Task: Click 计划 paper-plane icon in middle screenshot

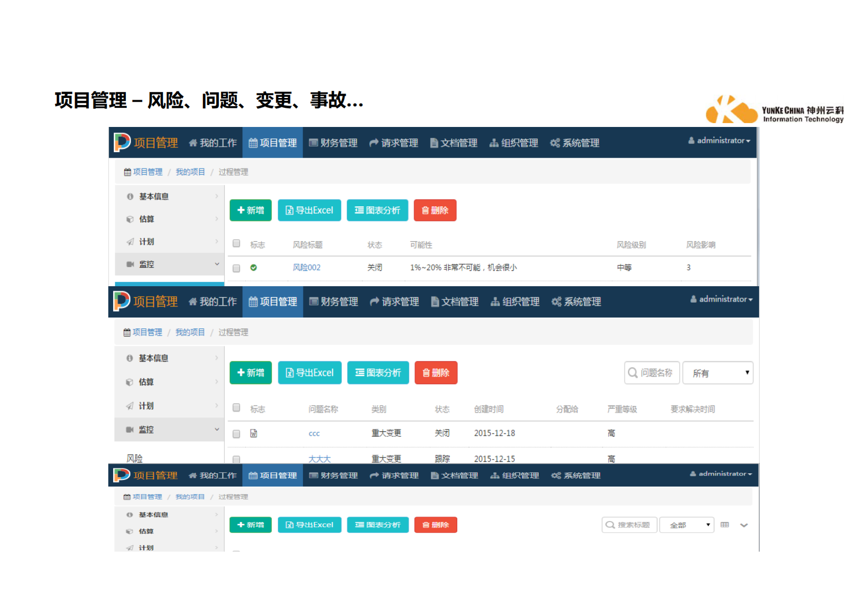Action: tap(130, 406)
